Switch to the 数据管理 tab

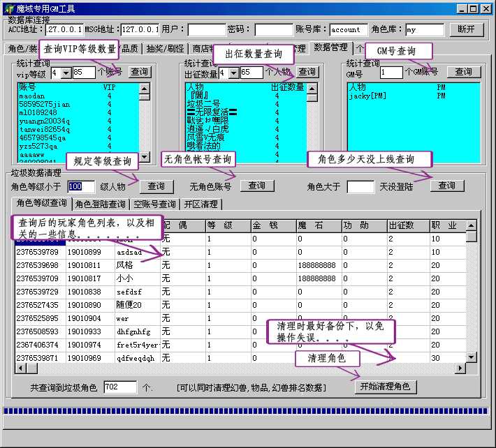(x=330, y=47)
